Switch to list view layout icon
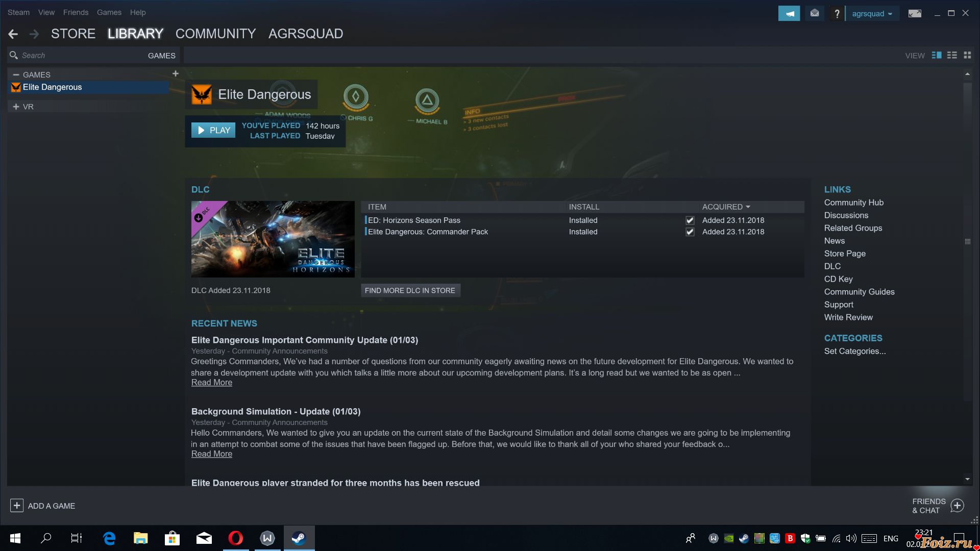980x551 pixels. tap(952, 55)
